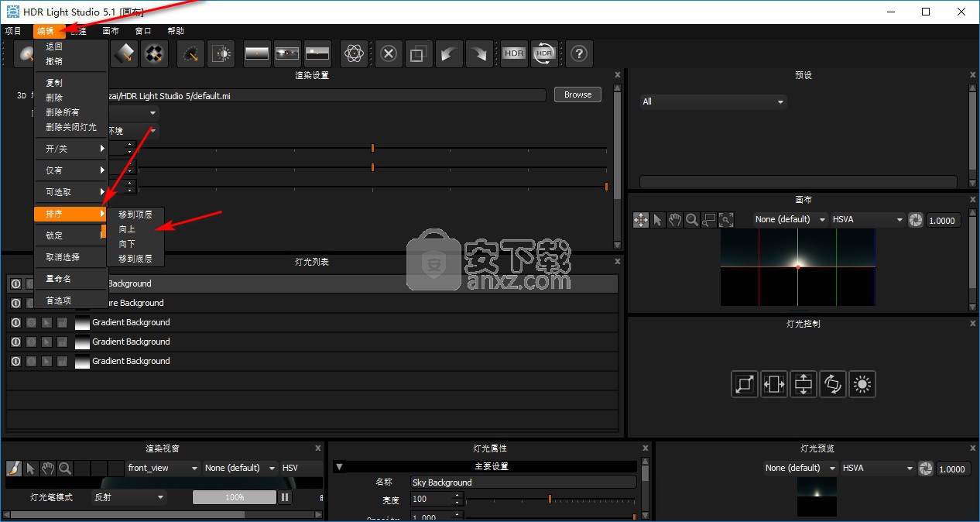Click the 名称 Sky Background name field
Image resolution: width=980 pixels, height=522 pixels.
point(523,483)
